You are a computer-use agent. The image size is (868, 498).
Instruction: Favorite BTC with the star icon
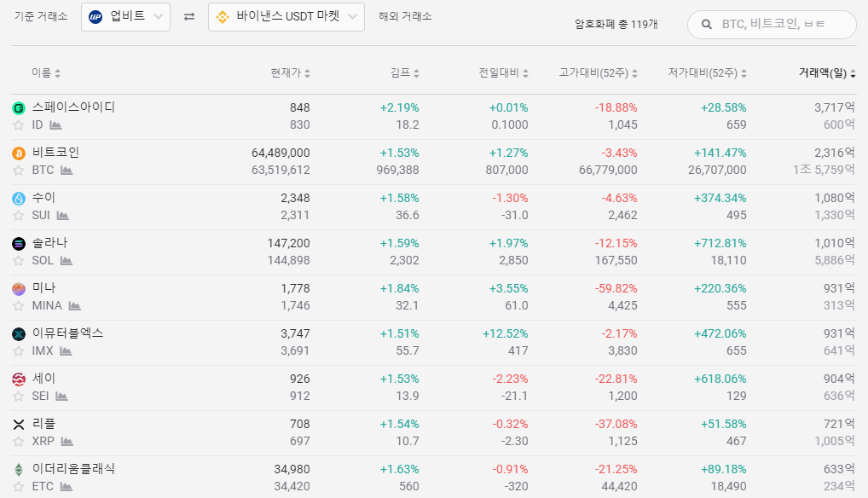[x=18, y=171]
